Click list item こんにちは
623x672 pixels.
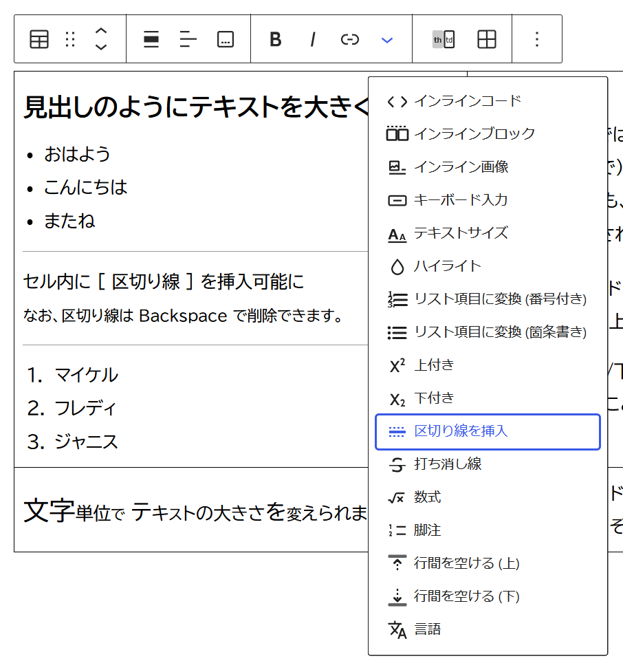(86, 187)
